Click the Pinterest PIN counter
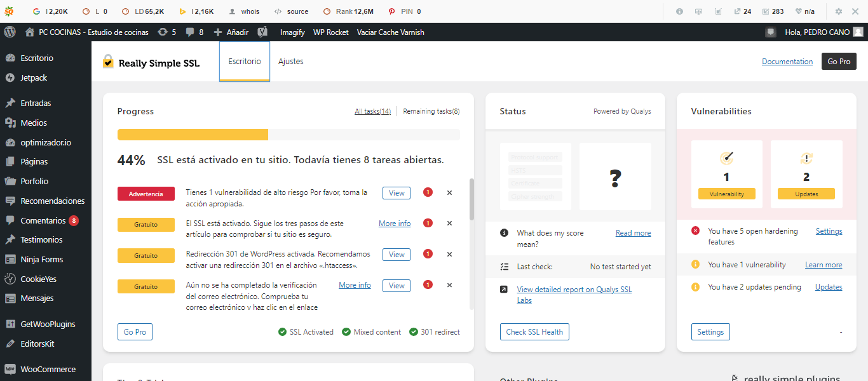The image size is (868, 381). click(404, 11)
